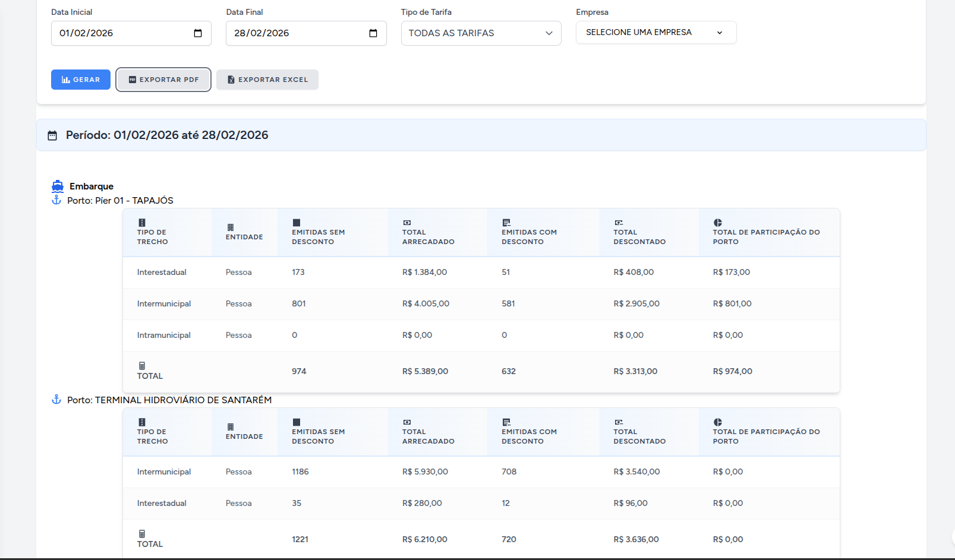Click Emitidas Sem Desconto header in first table
Screen dimensions: 955x560
pos(318,237)
